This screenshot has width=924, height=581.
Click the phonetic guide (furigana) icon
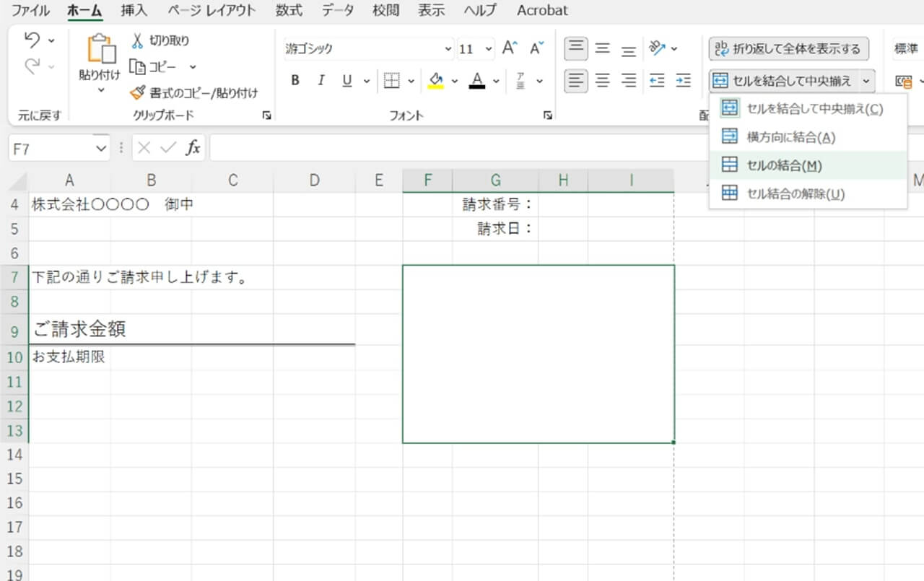pos(520,81)
